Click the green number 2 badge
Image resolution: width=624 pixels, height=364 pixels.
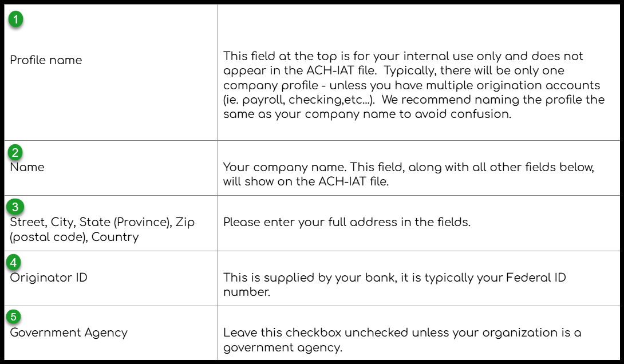15,153
